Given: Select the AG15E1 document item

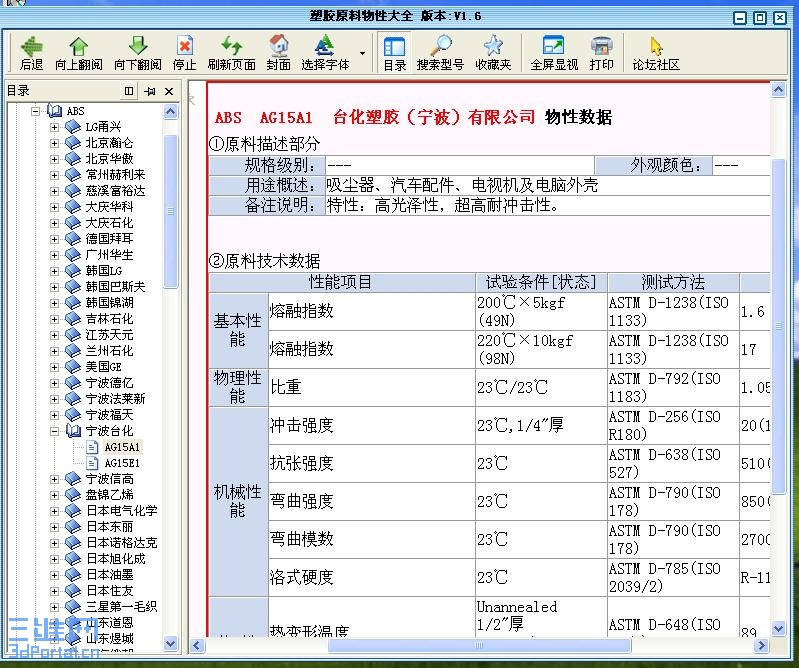Looking at the screenshot, I should [x=122, y=463].
